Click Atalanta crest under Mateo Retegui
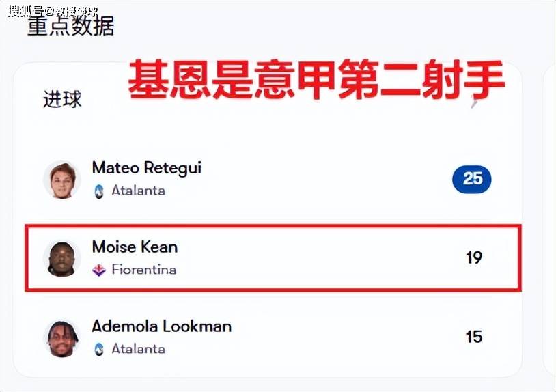This screenshot has height=392, width=556. pyautogui.click(x=99, y=191)
